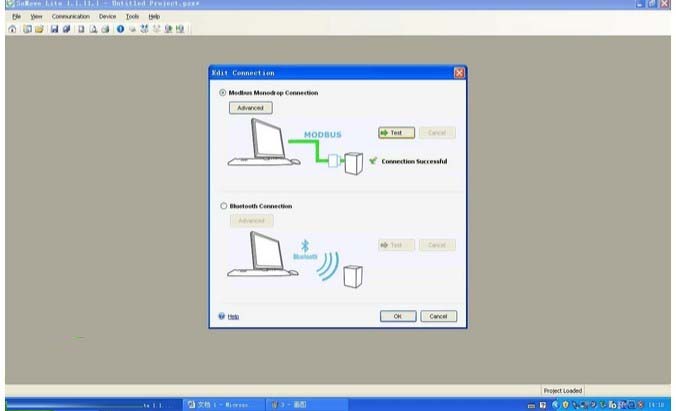Click the Advanced button under Modbus Monodrop Connection

point(250,108)
